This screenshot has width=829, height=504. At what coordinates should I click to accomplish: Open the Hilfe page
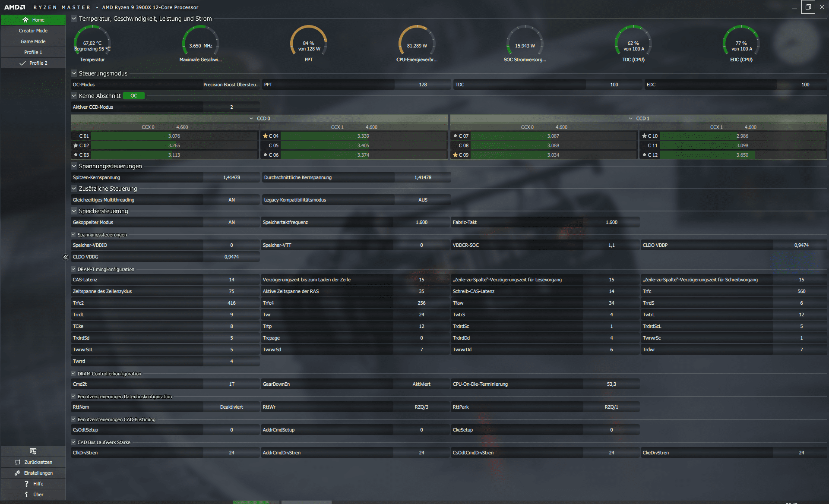pos(33,484)
